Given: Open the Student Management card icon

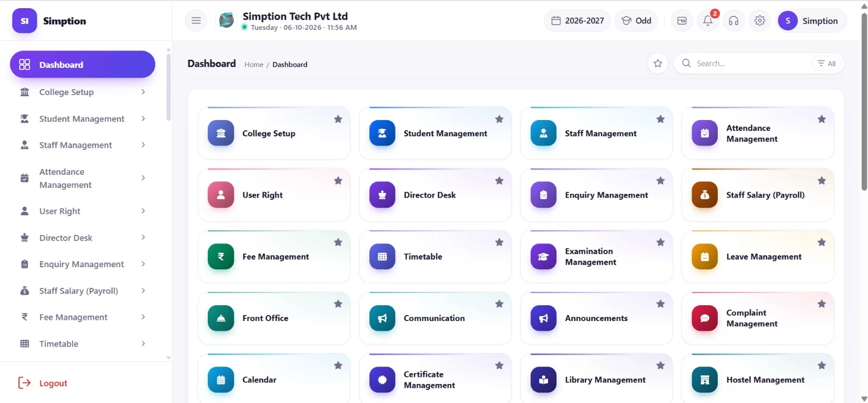Looking at the screenshot, I should (x=382, y=133).
